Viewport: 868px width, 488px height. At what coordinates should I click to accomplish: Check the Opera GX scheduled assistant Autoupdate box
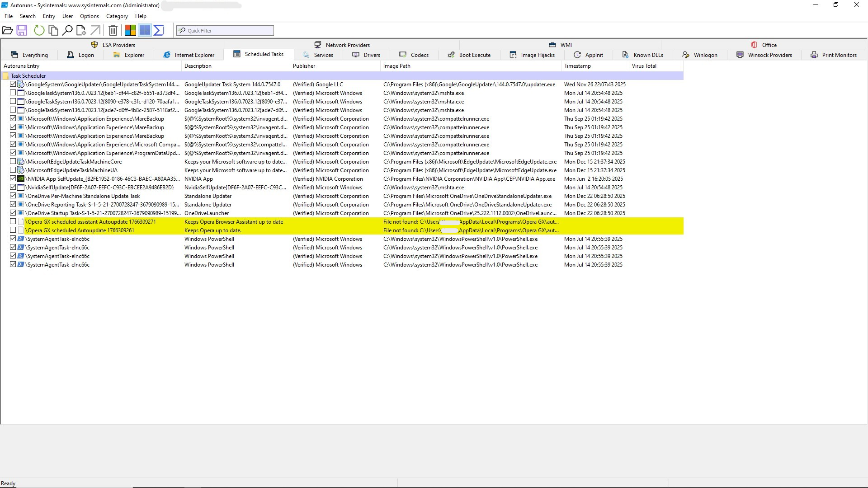point(13,221)
